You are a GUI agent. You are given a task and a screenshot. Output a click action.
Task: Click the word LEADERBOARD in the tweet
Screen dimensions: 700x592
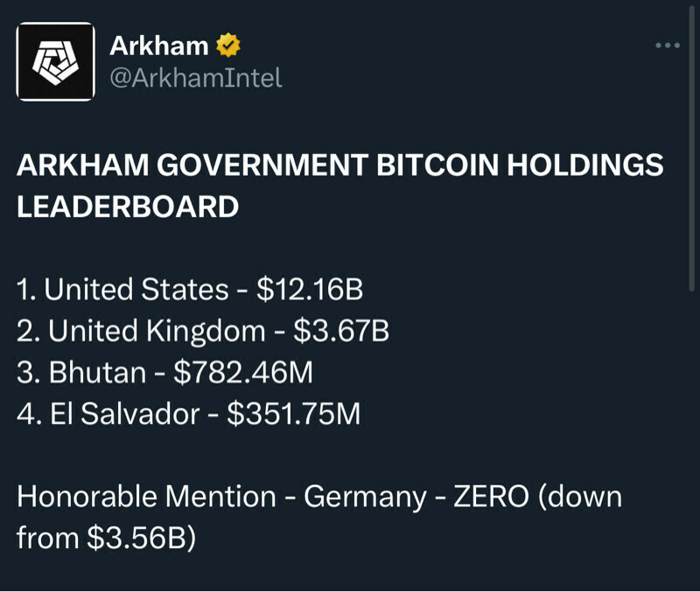(128, 207)
